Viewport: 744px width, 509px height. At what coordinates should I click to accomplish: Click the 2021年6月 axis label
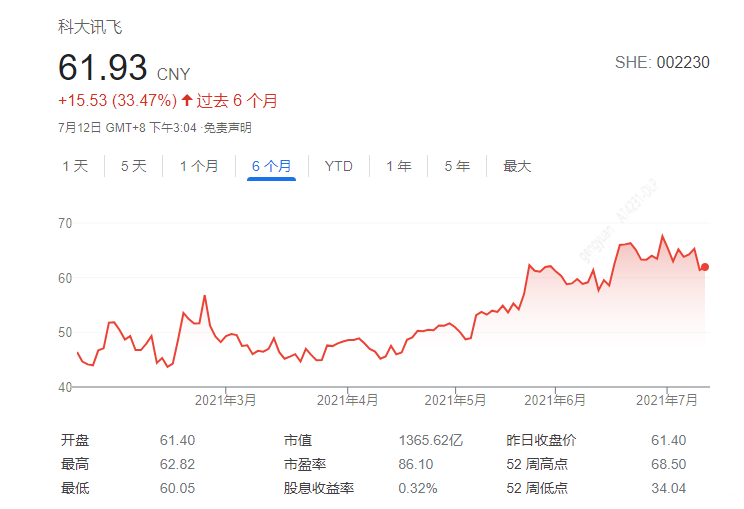point(555,400)
